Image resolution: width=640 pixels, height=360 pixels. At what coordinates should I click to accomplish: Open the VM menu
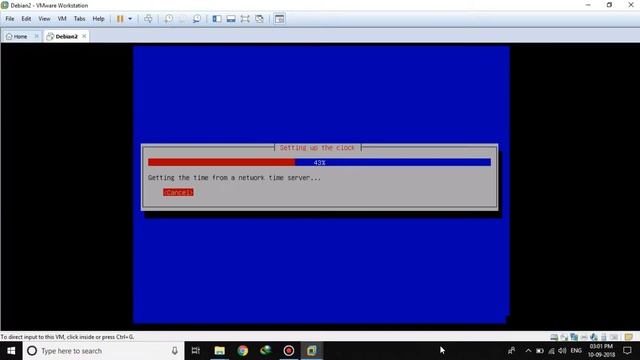click(x=62, y=19)
